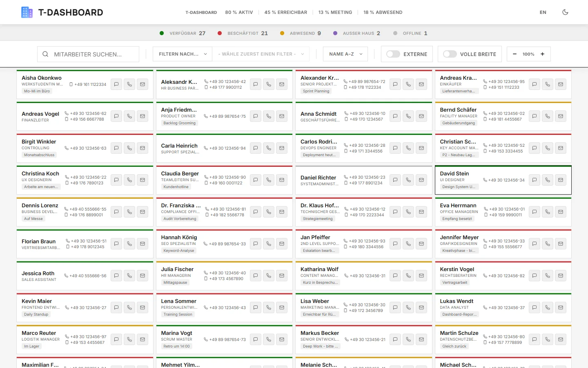Filter by Abwesend status with 9 count

tap(301, 33)
